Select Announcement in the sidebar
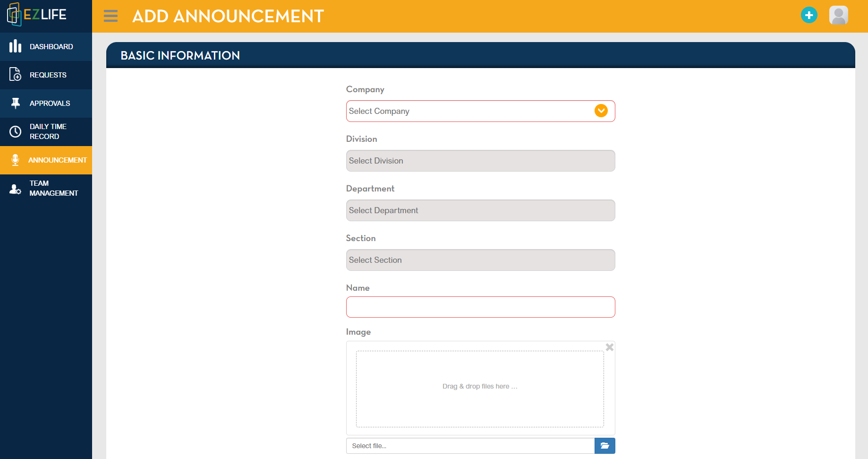868x459 pixels. pos(46,160)
